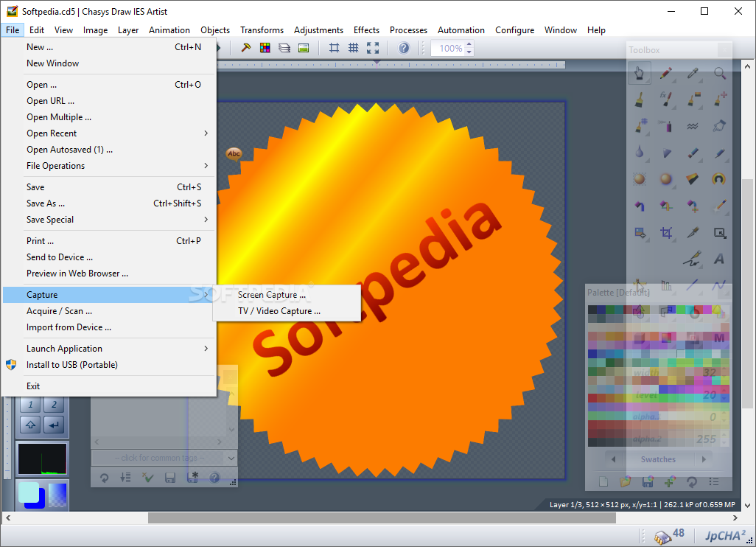Select the water drop blur tool
756x547 pixels.
(x=640, y=153)
